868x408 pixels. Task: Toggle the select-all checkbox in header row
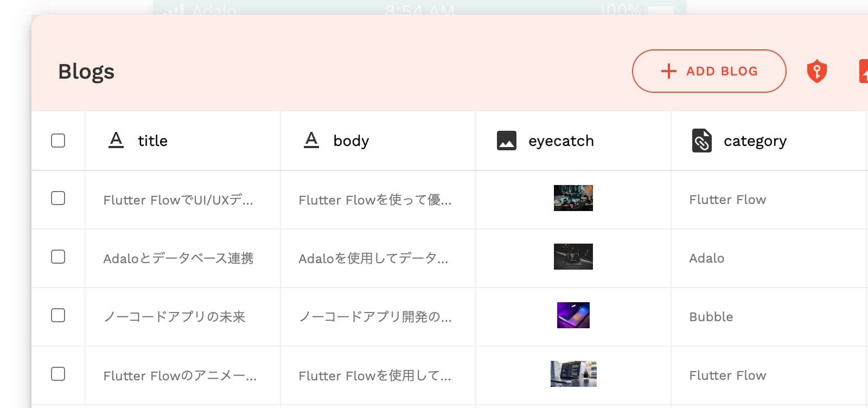(x=58, y=141)
